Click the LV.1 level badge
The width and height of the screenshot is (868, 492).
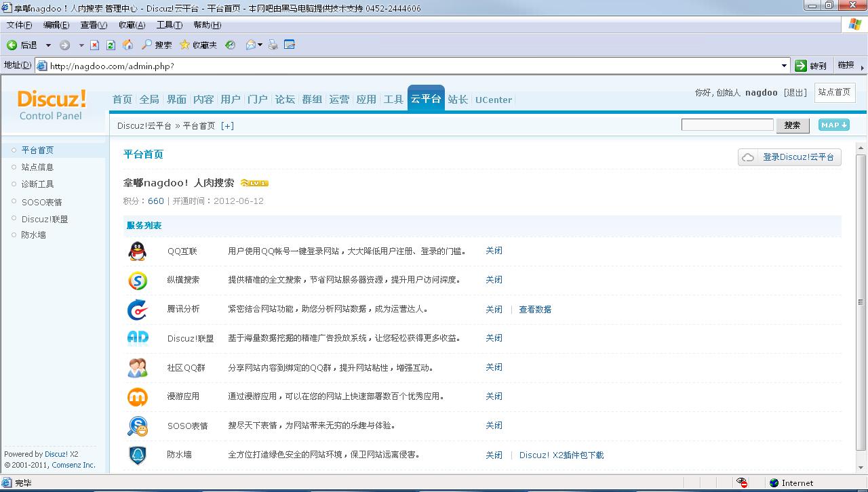(254, 183)
